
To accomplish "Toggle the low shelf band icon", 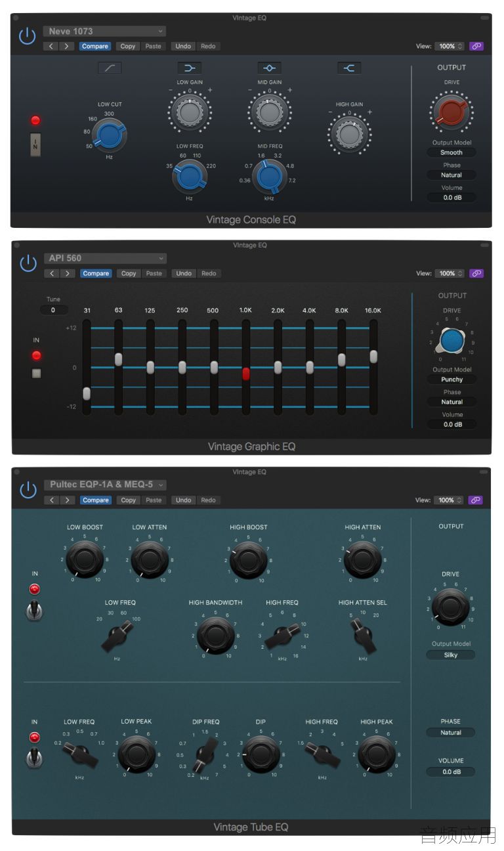I will (x=190, y=68).
